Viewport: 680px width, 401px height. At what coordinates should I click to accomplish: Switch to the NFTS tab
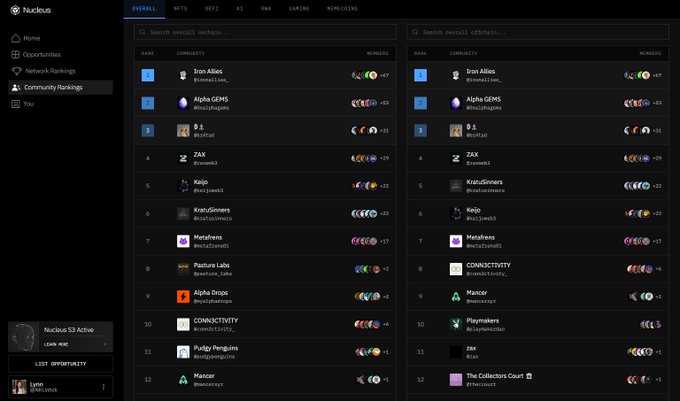[180, 9]
